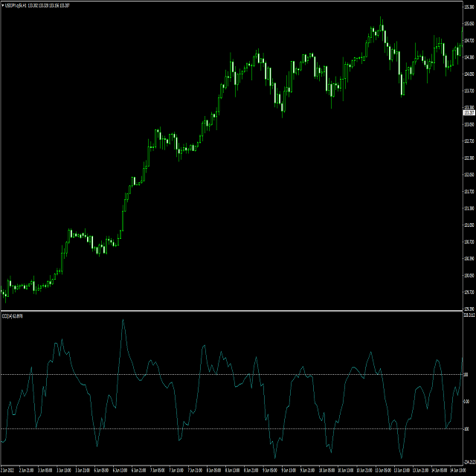The width and height of the screenshot is (476, 476).
Task: Click the 135.380 price scale label
Action: click(x=469, y=7)
